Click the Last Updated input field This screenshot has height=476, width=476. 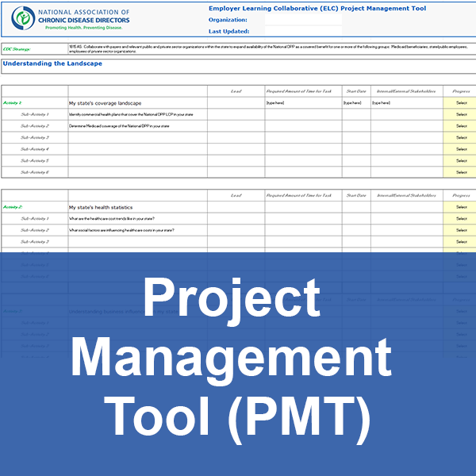click(303, 31)
